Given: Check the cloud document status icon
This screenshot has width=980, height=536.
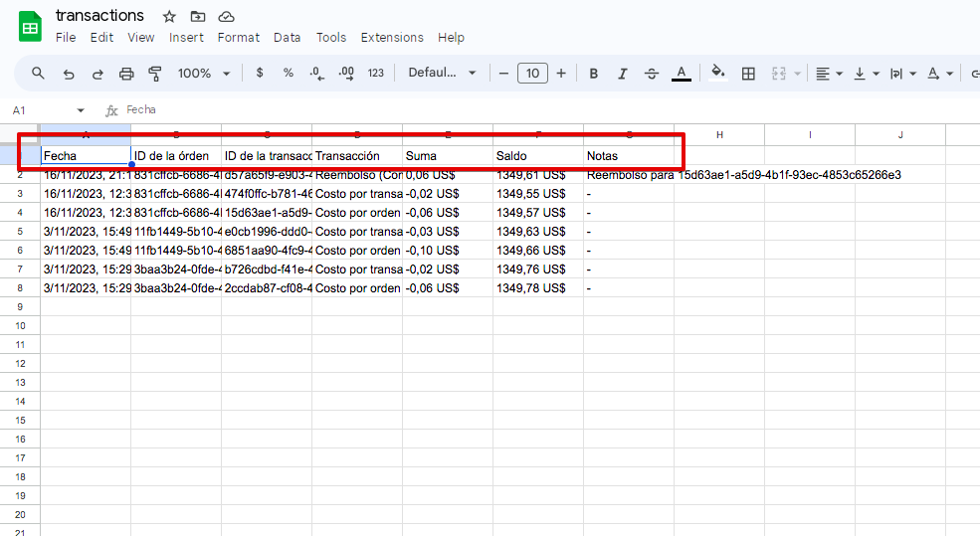Looking at the screenshot, I should click(226, 17).
